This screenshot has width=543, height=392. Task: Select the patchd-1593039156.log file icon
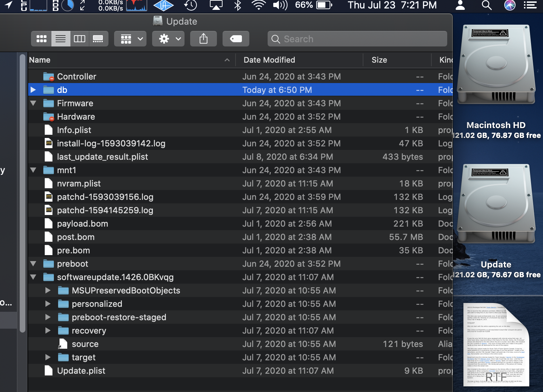coord(49,197)
